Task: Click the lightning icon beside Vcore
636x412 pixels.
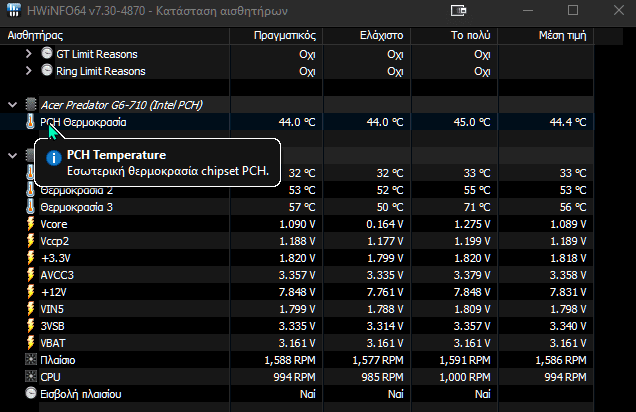Action: point(30,224)
